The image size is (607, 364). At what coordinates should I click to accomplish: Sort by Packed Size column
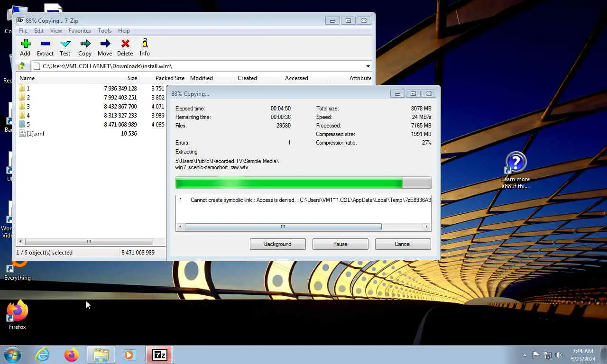tap(163, 78)
